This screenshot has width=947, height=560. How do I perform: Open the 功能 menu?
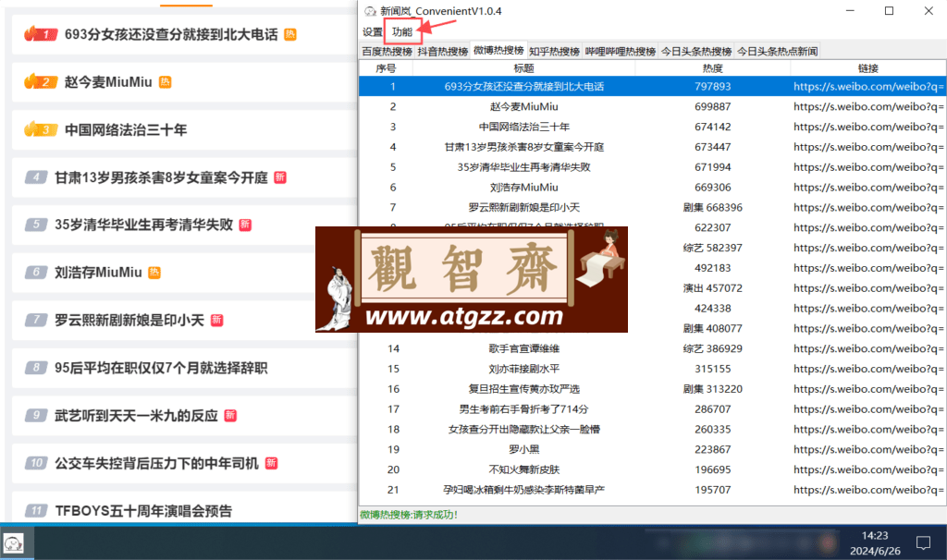click(402, 32)
